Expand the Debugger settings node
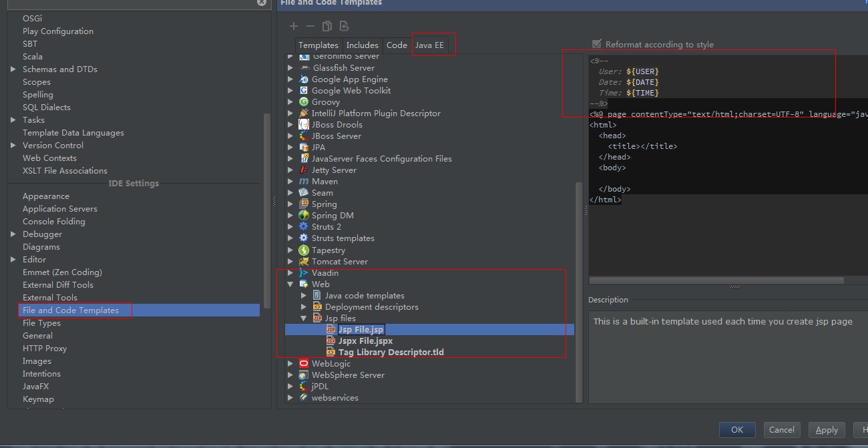The image size is (868, 448). [13, 234]
